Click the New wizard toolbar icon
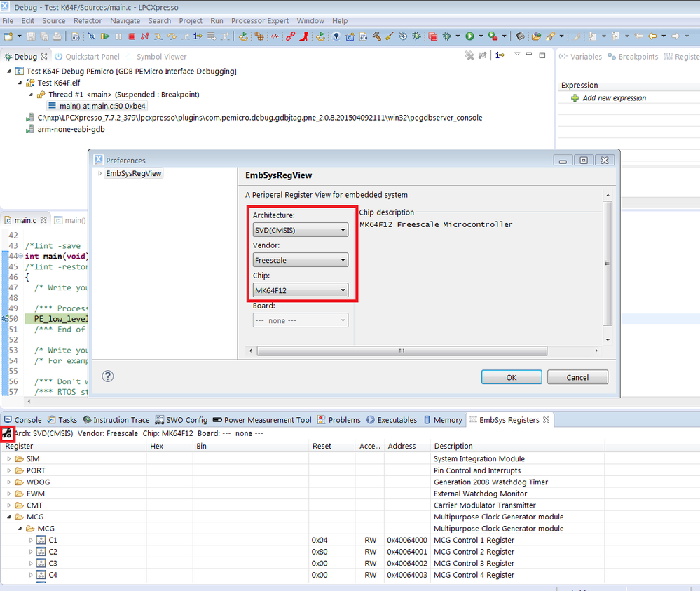This screenshot has width=700, height=591. point(8,36)
